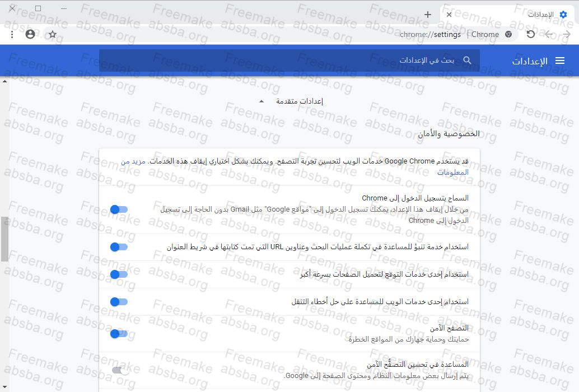This screenshot has height=392, width=579.
Task: Click the scrollbar down arrow
Action: (4, 387)
